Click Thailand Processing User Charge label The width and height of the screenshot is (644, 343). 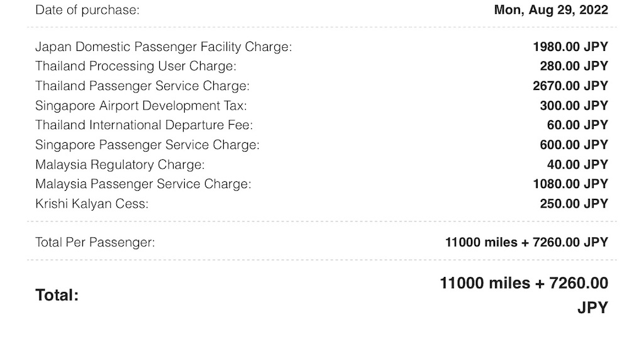coord(136,66)
